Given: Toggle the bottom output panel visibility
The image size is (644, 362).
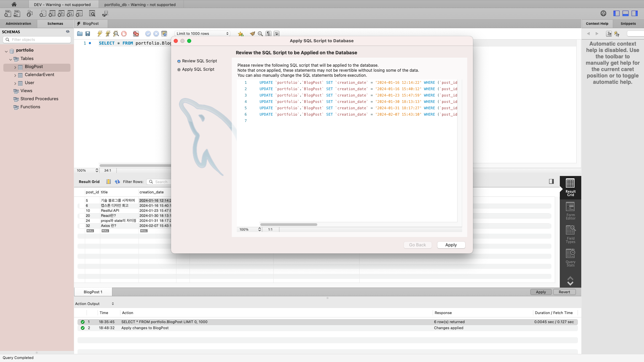Looking at the screenshot, I should [x=626, y=13].
